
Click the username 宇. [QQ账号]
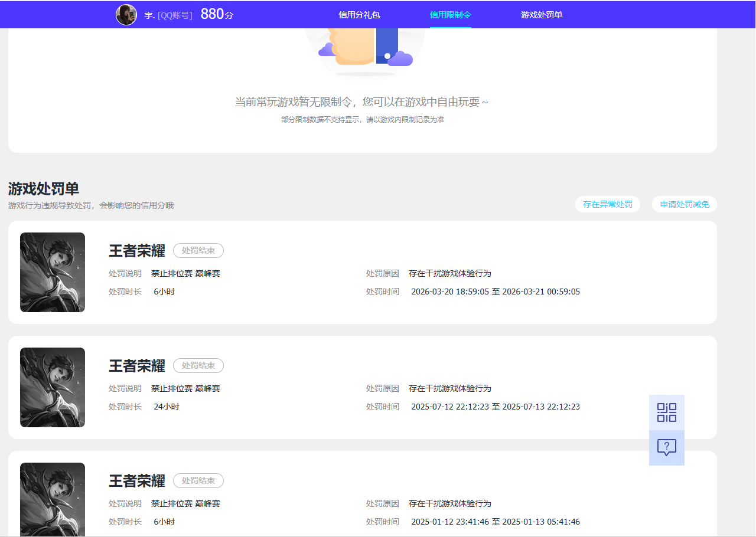[x=168, y=15]
